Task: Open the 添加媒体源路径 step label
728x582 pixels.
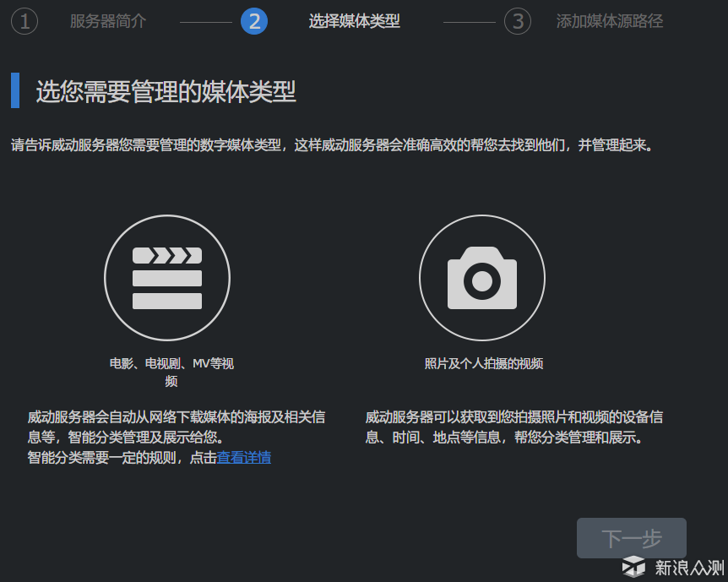Action: (x=610, y=21)
